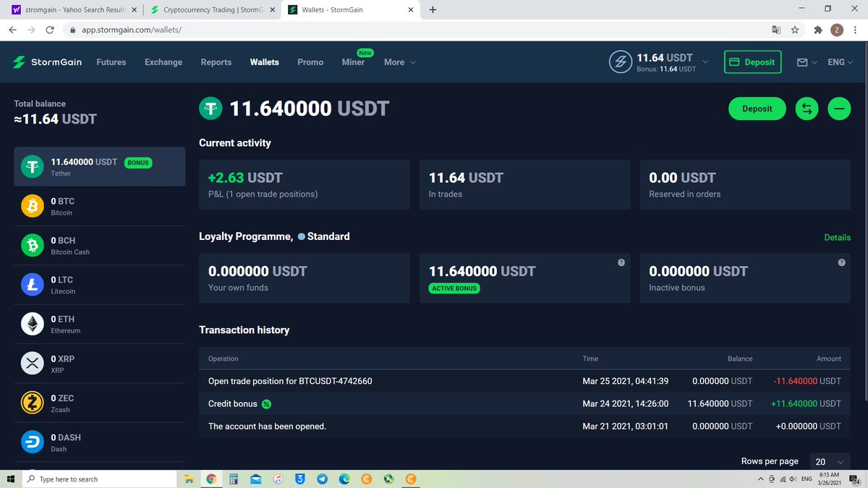Select the Zcash wallet icon
The width and height of the screenshot is (868, 488).
[x=32, y=403]
